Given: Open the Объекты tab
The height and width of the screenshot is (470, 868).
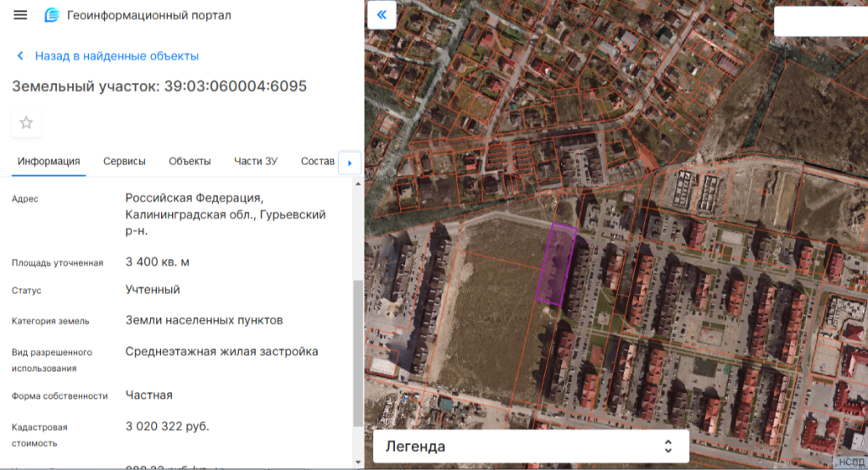Looking at the screenshot, I should [x=190, y=161].
